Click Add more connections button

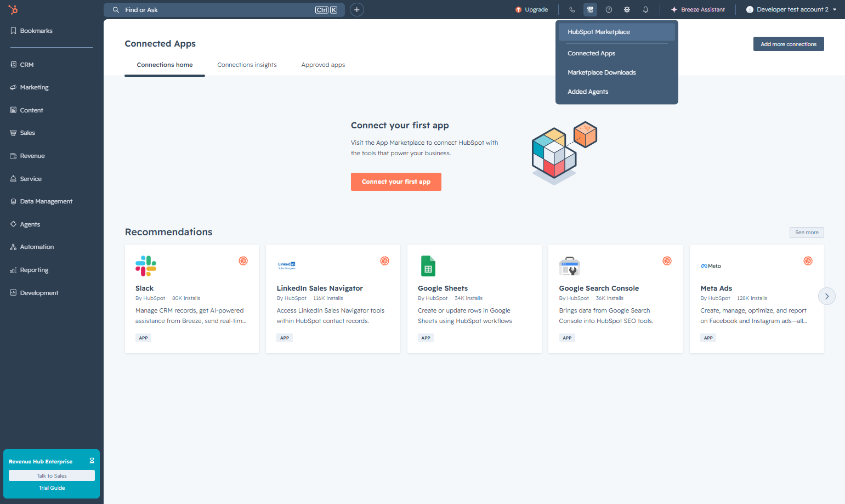point(789,44)
